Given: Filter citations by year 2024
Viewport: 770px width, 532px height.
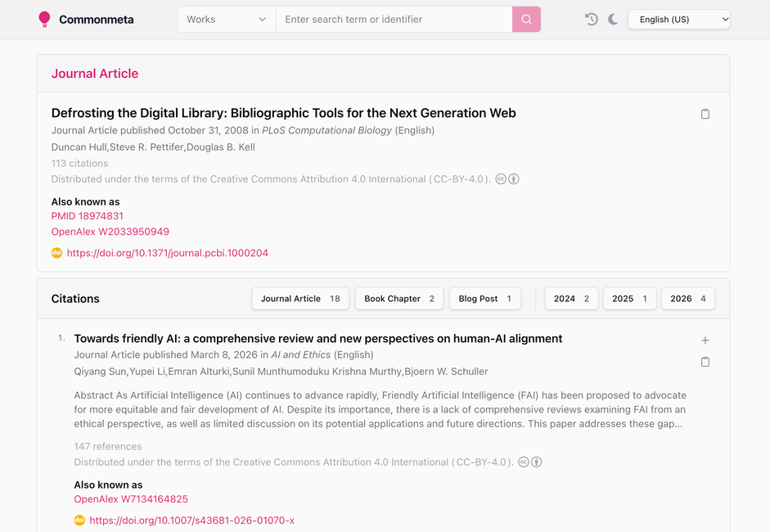Looking at the screenshot, I should (571, 299).
